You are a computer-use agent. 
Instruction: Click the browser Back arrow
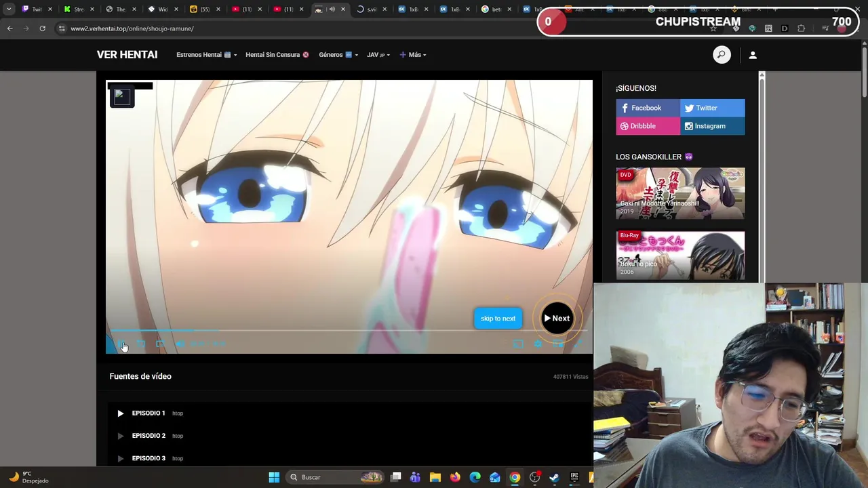click(x=9, y=28)
